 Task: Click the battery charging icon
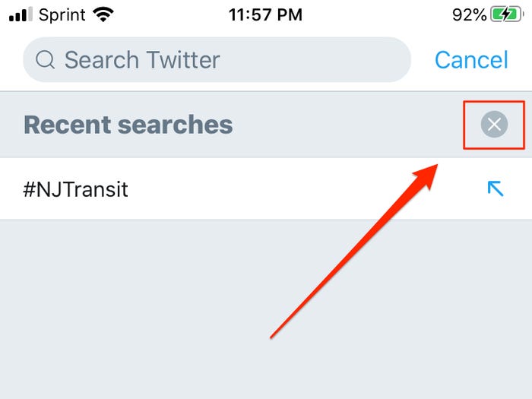pyautogui.click(x=505, y=14)
